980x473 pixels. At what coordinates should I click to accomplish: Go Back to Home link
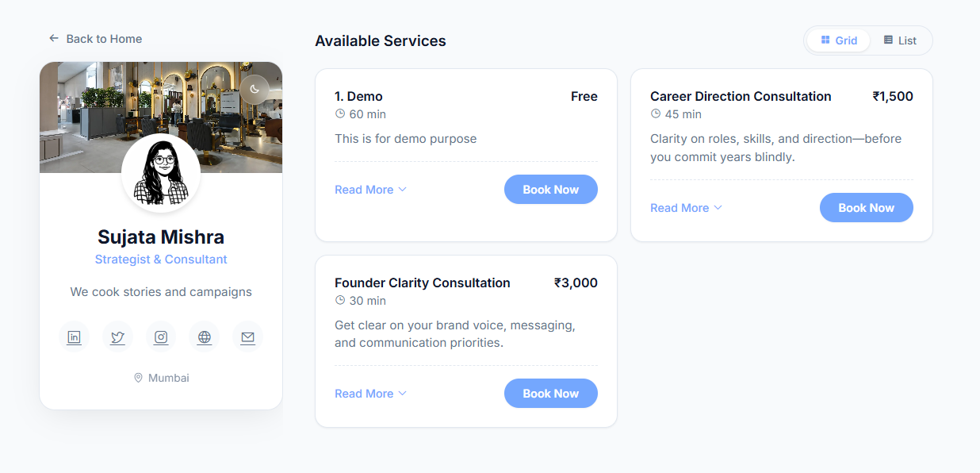(104, 39)
